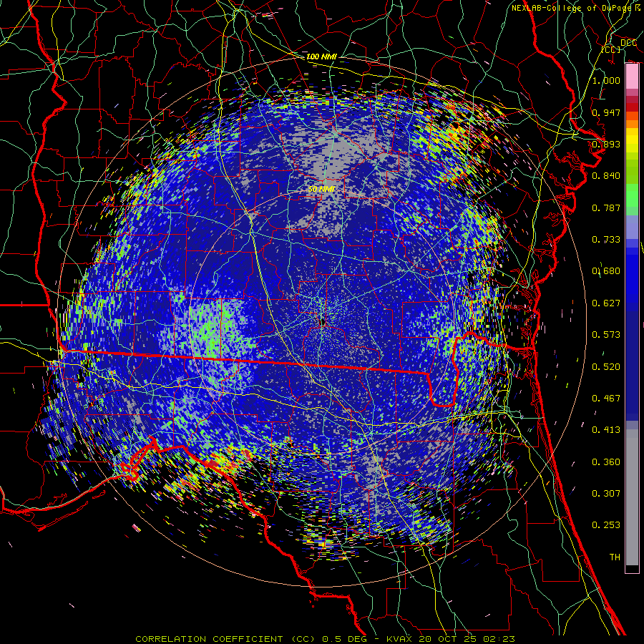Click the pink swatch at top of color bar
The width and height of the screenshot is (644, 644).
tap(632, 77)
